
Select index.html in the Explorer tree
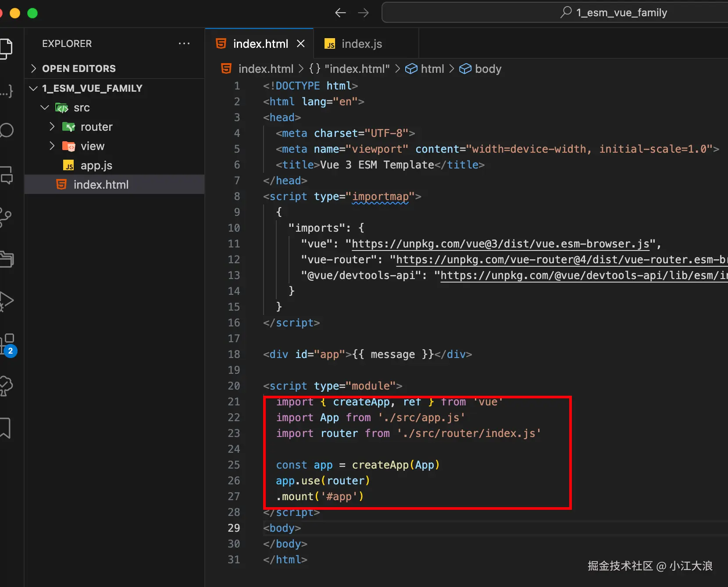coord(114,185)
